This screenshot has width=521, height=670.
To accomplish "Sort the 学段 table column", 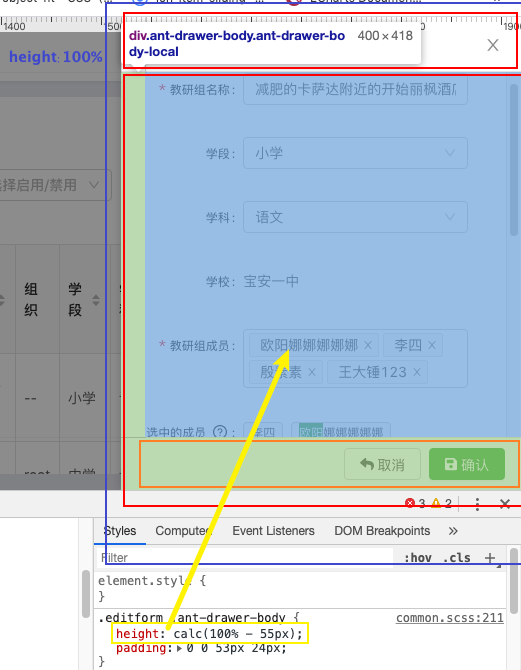I will (x=96, y=300).
